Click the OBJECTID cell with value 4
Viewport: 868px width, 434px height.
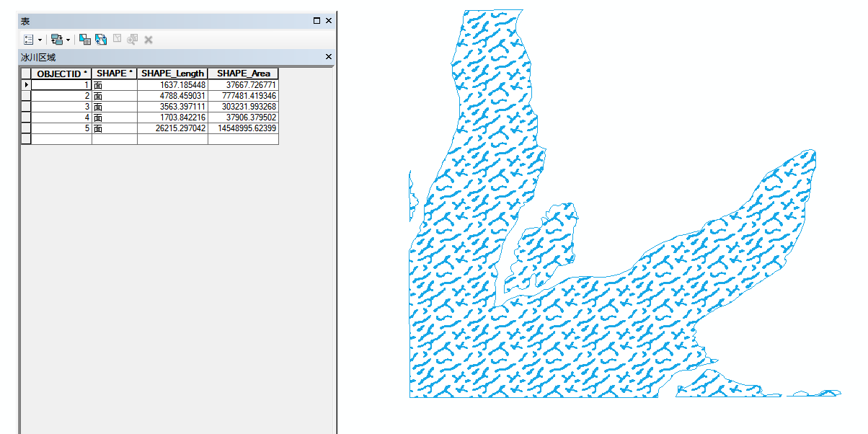(62, 117)
